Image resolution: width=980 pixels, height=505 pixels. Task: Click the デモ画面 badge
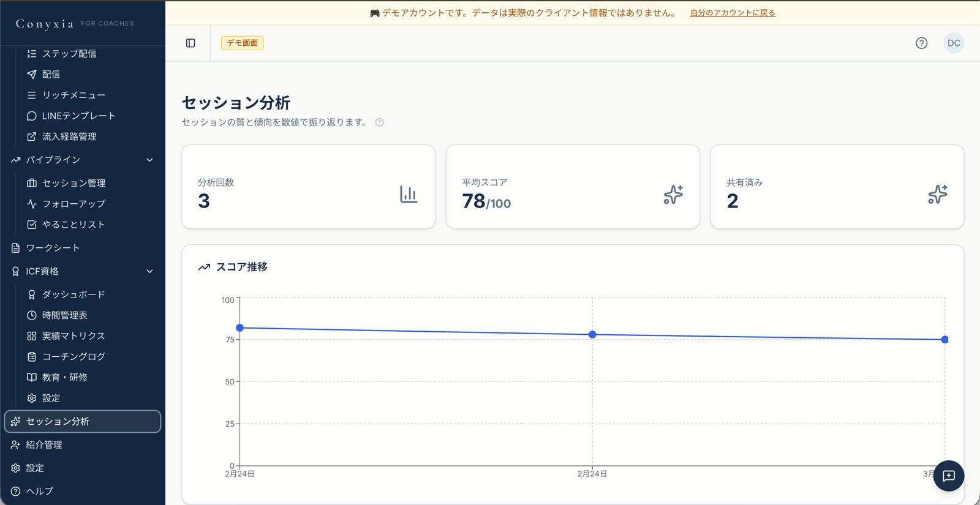[x=243, y=43]
